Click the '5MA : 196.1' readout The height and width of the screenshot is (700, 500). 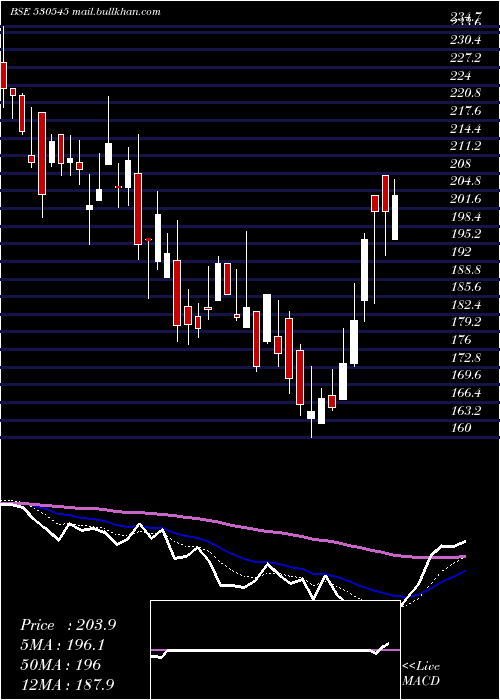point(63,645)
